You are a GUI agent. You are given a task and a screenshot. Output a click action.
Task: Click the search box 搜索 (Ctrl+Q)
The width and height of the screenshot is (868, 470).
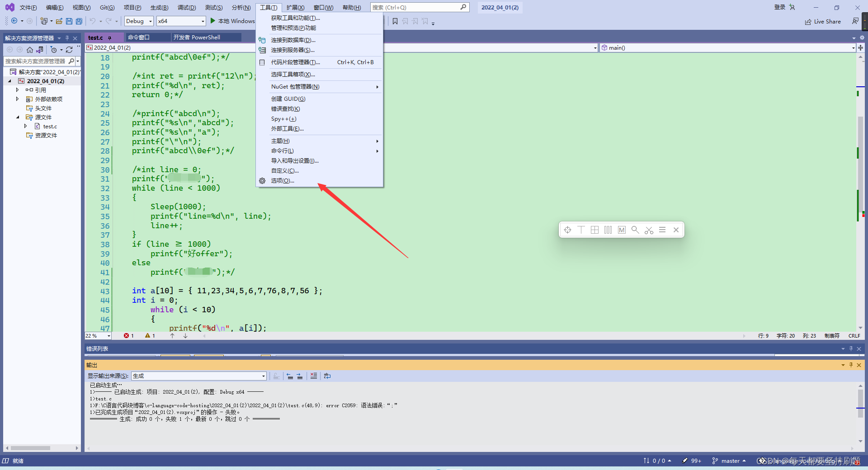(x=420, y=8)
